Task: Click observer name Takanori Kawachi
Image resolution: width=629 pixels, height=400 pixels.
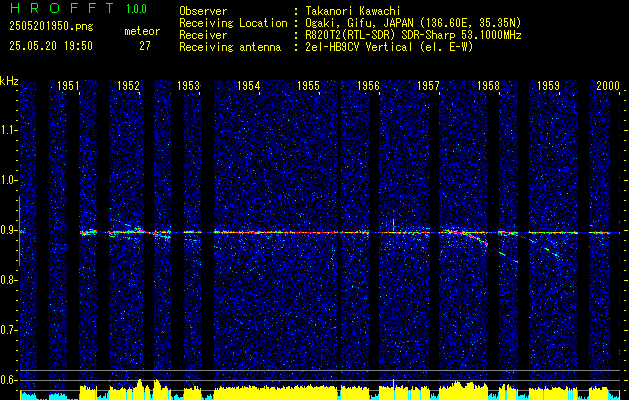Action: coord(353,11)
